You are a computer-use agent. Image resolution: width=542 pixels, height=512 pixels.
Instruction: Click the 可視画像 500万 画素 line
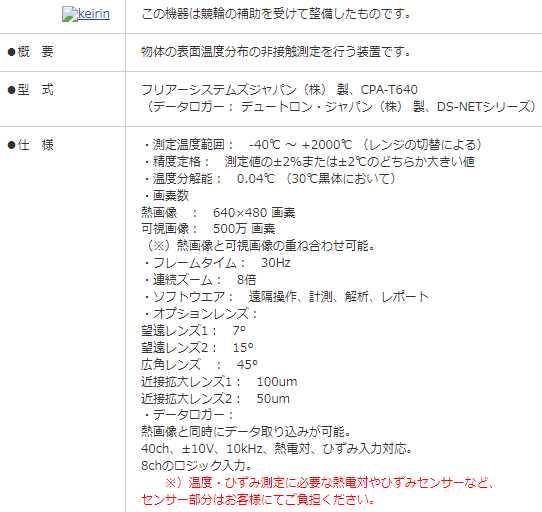click(208, 229)
